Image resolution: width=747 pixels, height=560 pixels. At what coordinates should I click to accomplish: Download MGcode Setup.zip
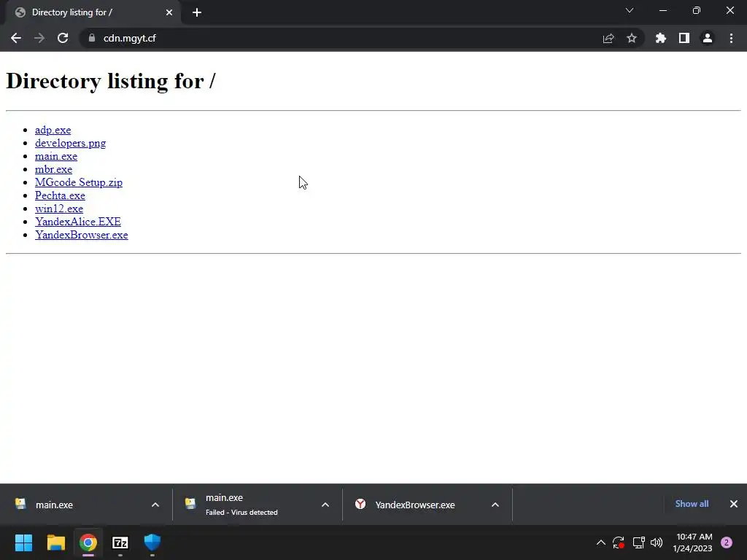point(79,182)
